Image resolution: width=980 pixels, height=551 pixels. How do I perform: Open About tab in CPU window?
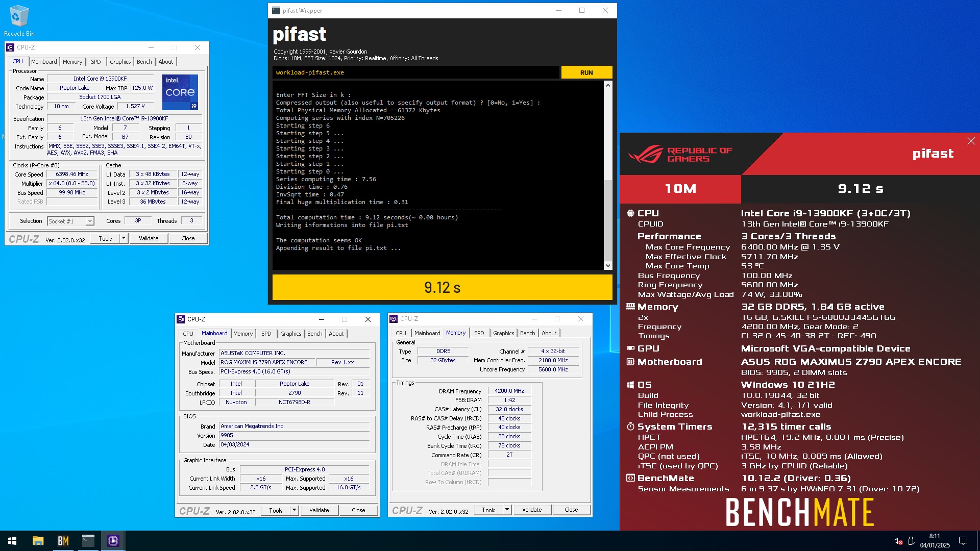click(x=166, y=62)
